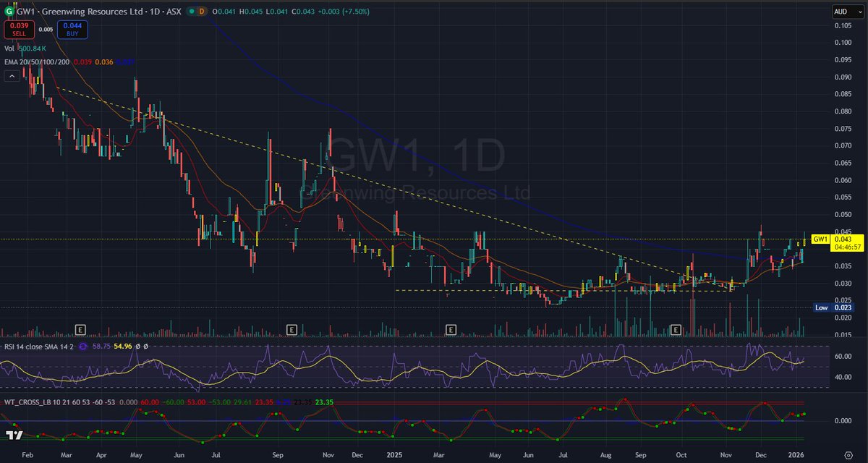Click the 04:46:57 bar countdown timer

[847, 247]
